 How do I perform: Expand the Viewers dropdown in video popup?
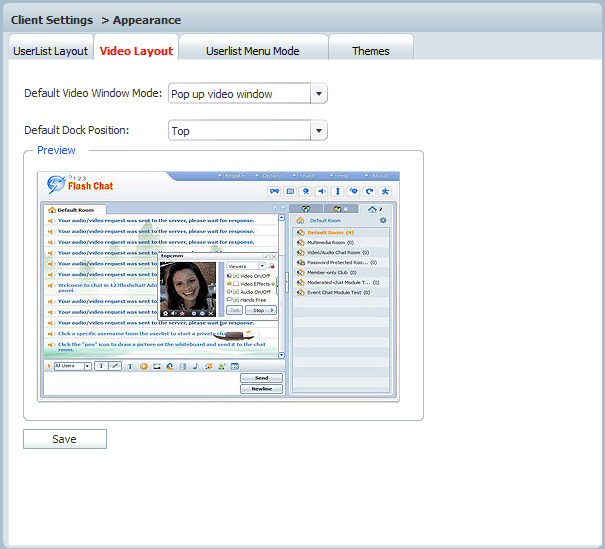tap(262, 266)
